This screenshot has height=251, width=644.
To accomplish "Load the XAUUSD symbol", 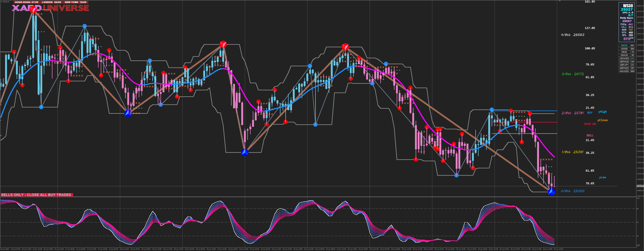I will 624,71.
